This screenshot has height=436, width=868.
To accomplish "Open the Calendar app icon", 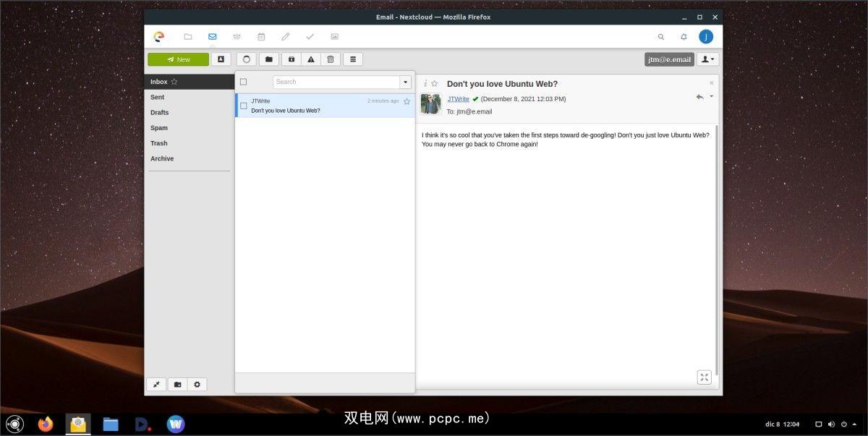I will [x=261, y=37].
